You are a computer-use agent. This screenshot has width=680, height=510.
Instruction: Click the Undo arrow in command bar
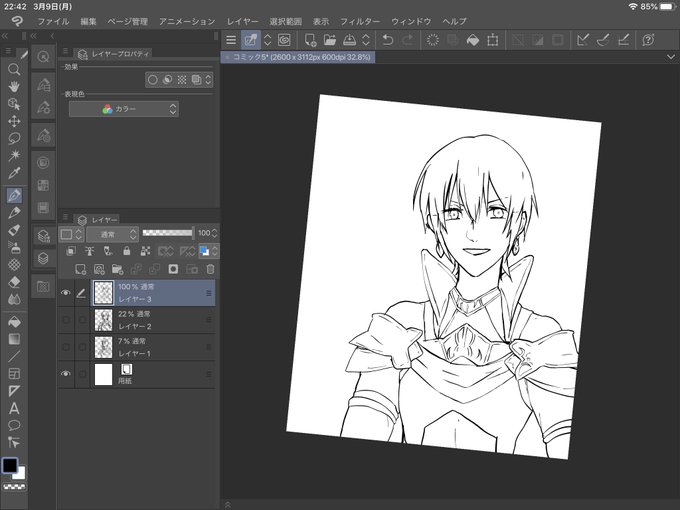[x=388, y=40]
